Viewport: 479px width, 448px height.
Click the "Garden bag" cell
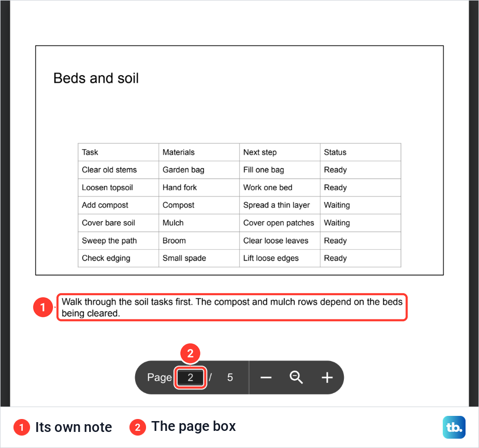point(199,170)
